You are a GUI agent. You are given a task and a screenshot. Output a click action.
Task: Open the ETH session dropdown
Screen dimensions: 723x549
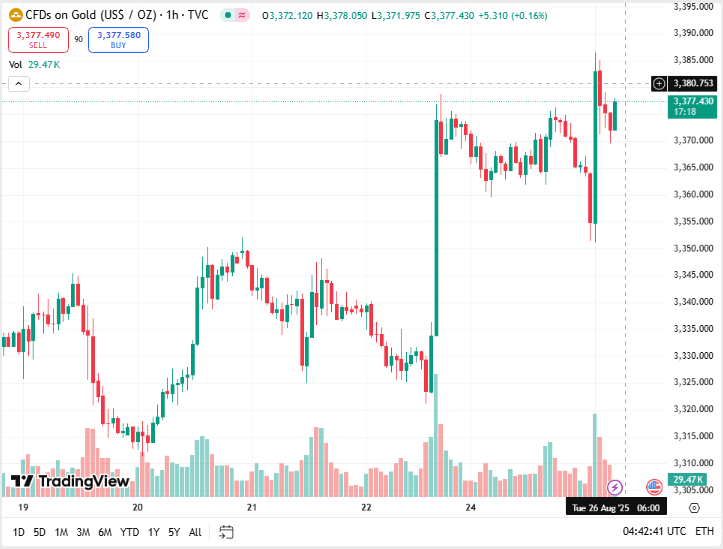coord(705,532)
